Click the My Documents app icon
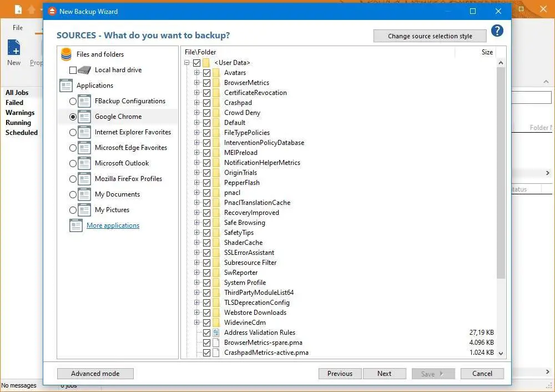Image resolution: width=555 pixels, height=392 pixels. (x=84, y=195)
